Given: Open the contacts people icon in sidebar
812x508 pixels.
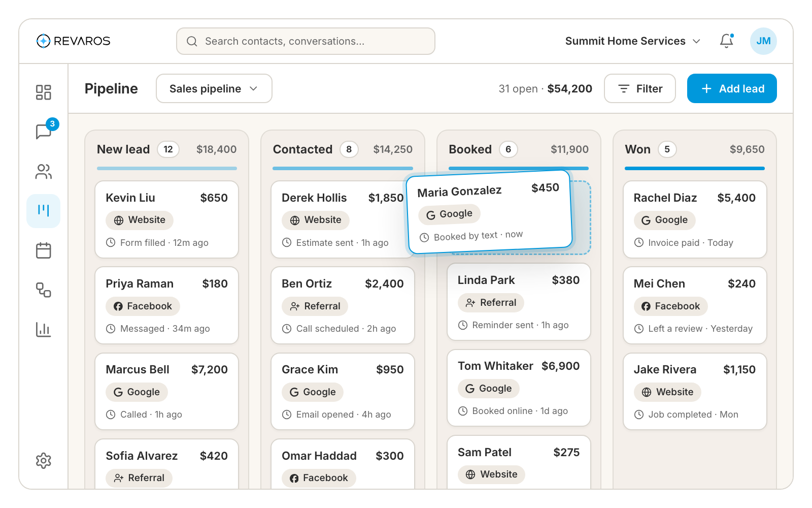Looking at the screenshot, I should (x=44, y=172).
